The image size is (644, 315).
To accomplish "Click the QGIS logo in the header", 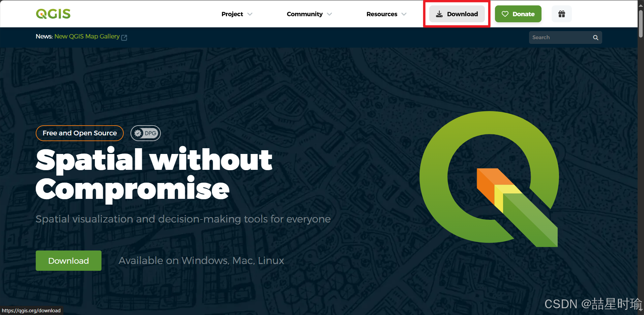I will (x=53, y=14).
